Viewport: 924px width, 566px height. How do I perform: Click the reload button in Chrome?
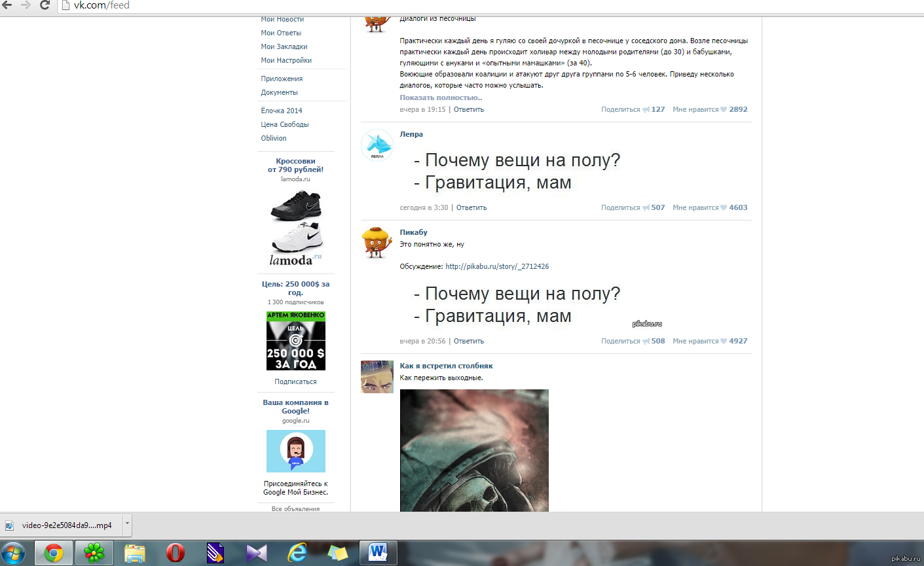(45, 5)
